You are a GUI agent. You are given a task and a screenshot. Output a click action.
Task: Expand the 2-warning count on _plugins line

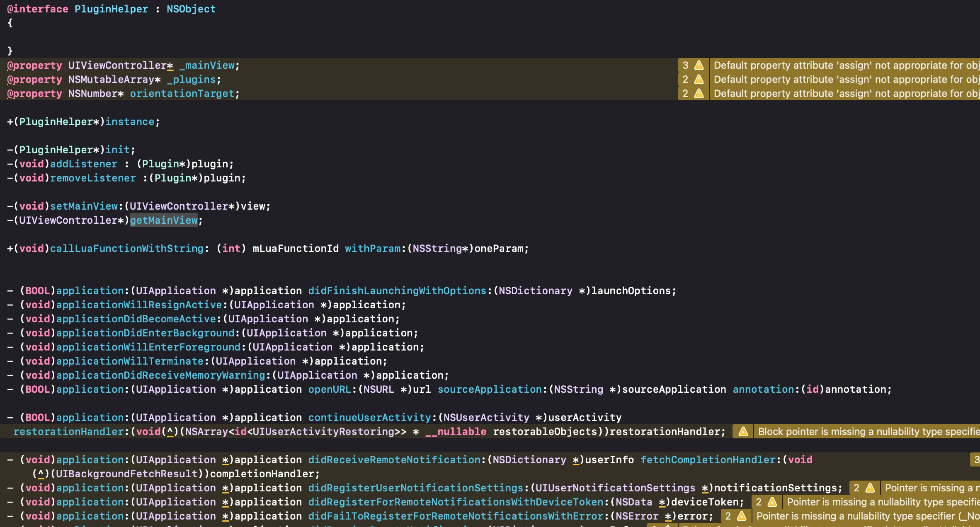coord(685,80)
